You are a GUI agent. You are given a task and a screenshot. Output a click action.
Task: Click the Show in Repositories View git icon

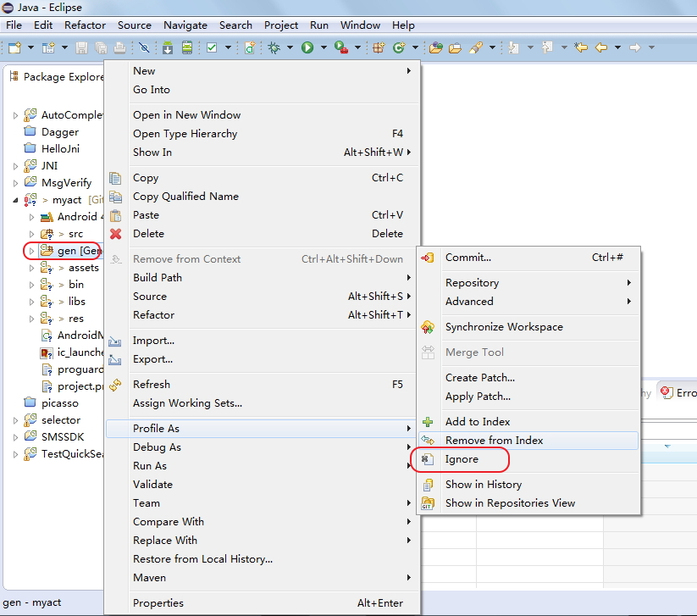(428, 503)
